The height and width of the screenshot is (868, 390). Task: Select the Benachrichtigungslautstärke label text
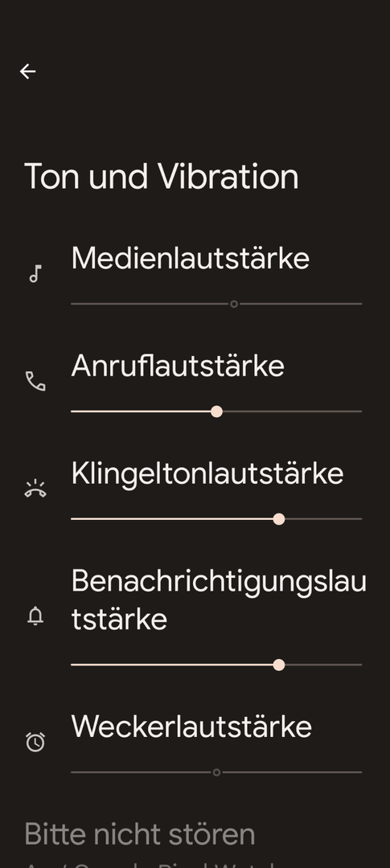click(x=218, y=600)
